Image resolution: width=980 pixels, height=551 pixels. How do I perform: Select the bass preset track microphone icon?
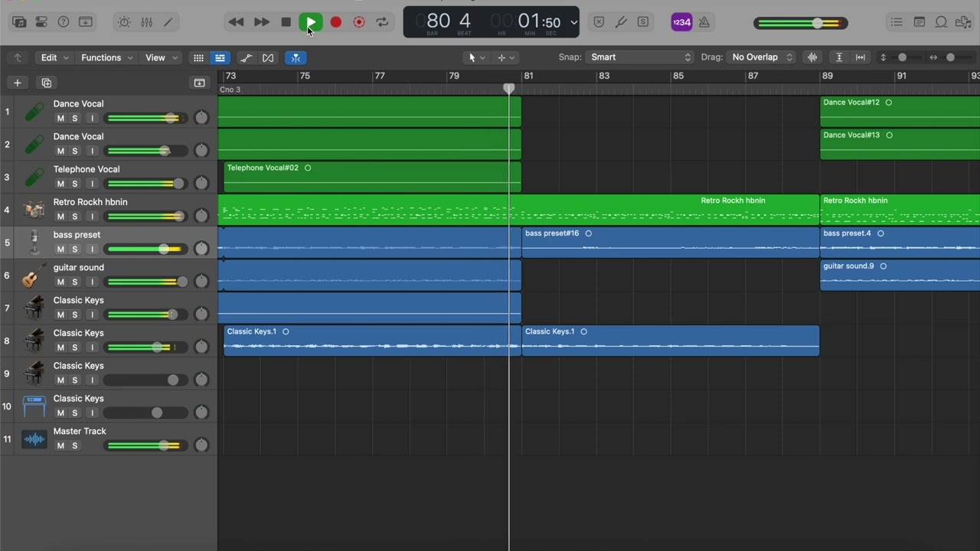tap(34, 243)
